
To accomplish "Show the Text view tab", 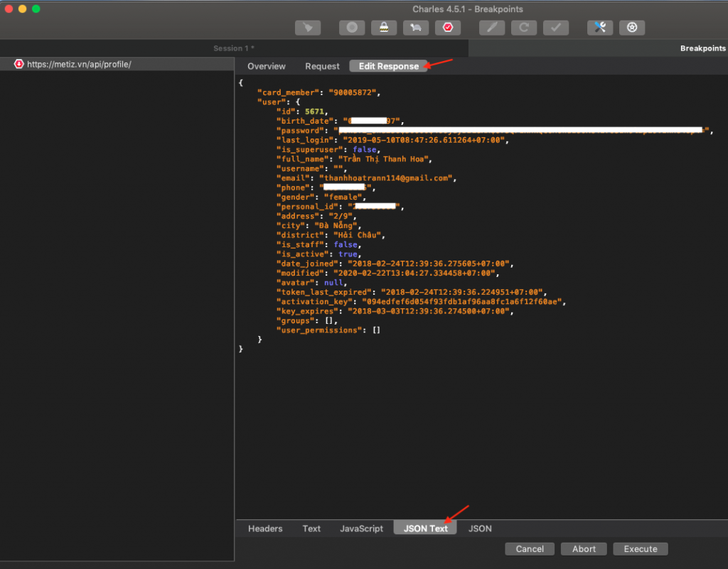I will [311, 529].
